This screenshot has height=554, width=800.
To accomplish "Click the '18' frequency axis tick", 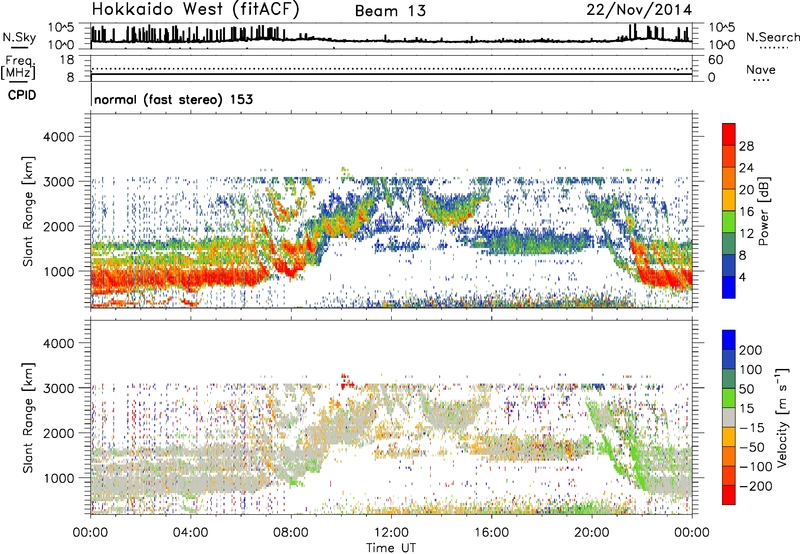I will (66, 60).
